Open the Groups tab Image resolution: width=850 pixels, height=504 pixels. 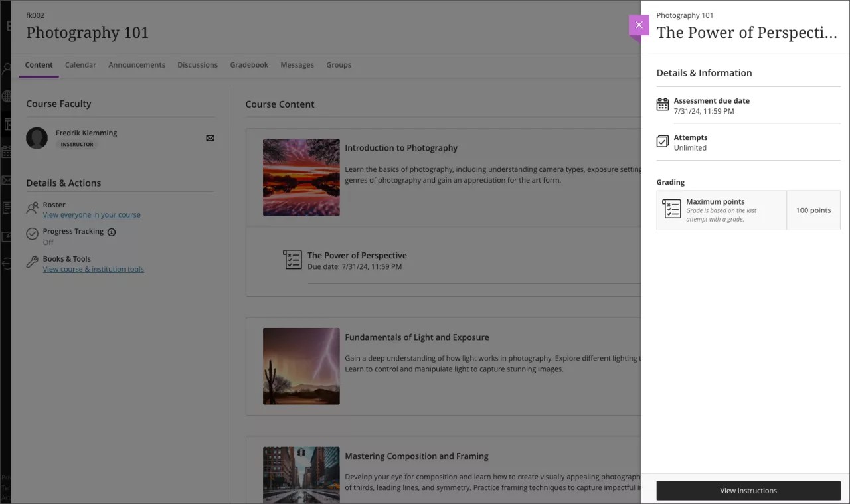339,64
